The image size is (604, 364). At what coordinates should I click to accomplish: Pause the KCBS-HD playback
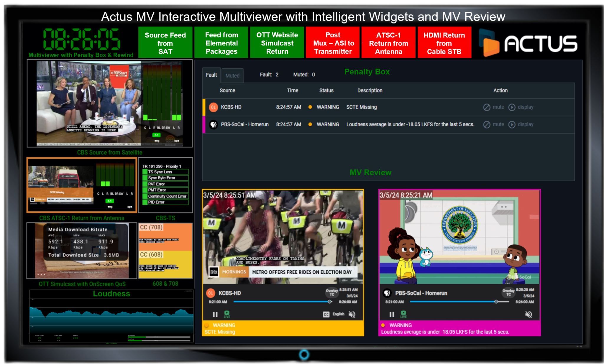click(x=215, y=314)
